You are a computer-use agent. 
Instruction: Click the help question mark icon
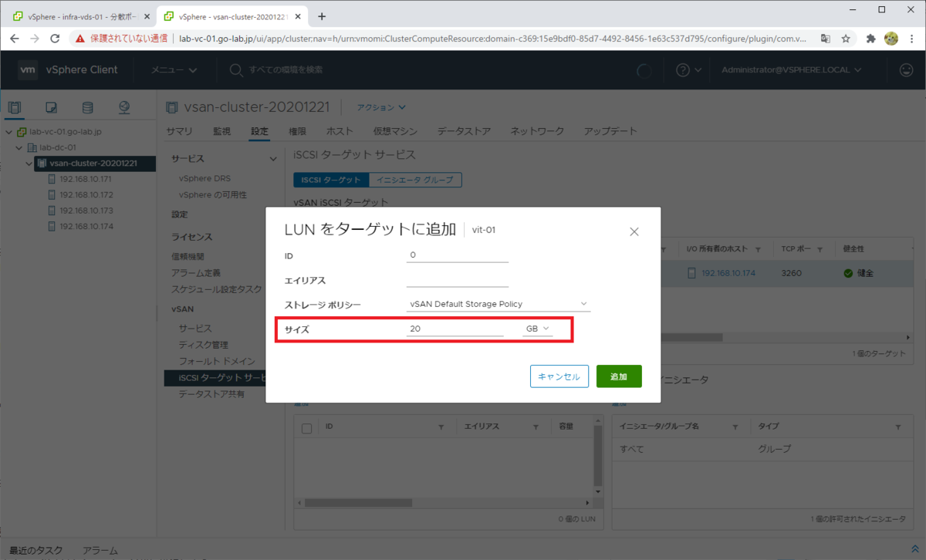[683, 70]
